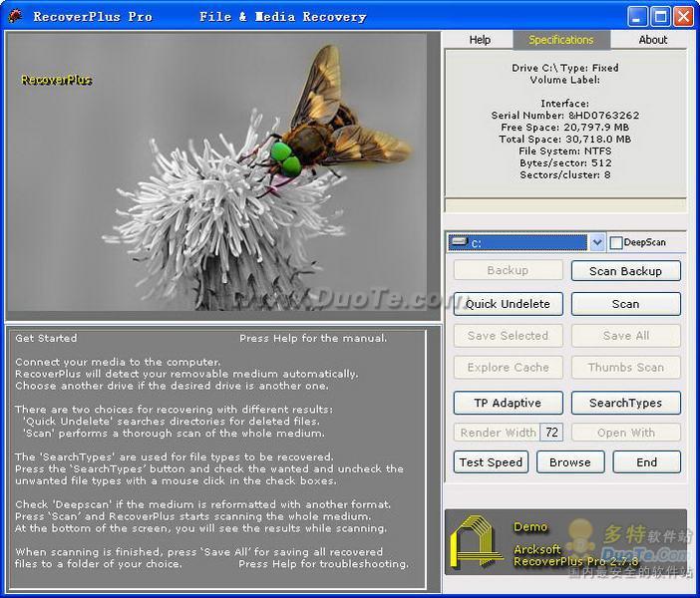Screen dimensions: 700x598
Task: Click the Render Width button
Action: (x=498, y=433)
